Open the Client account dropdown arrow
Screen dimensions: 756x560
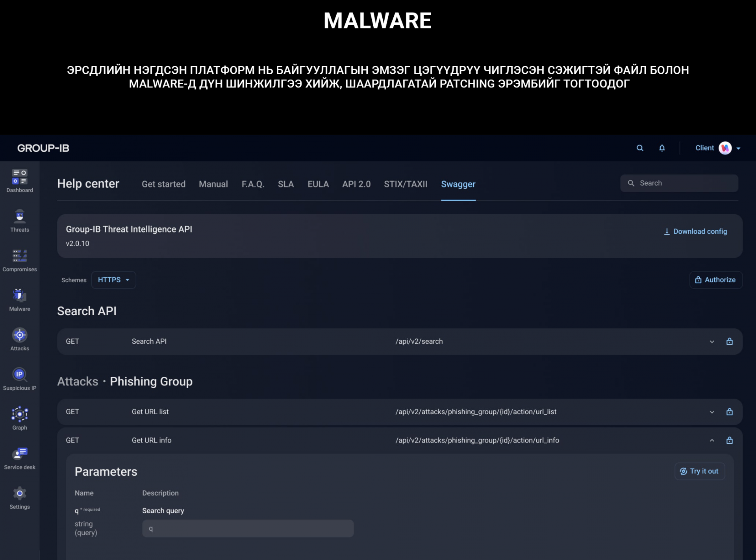738,149
